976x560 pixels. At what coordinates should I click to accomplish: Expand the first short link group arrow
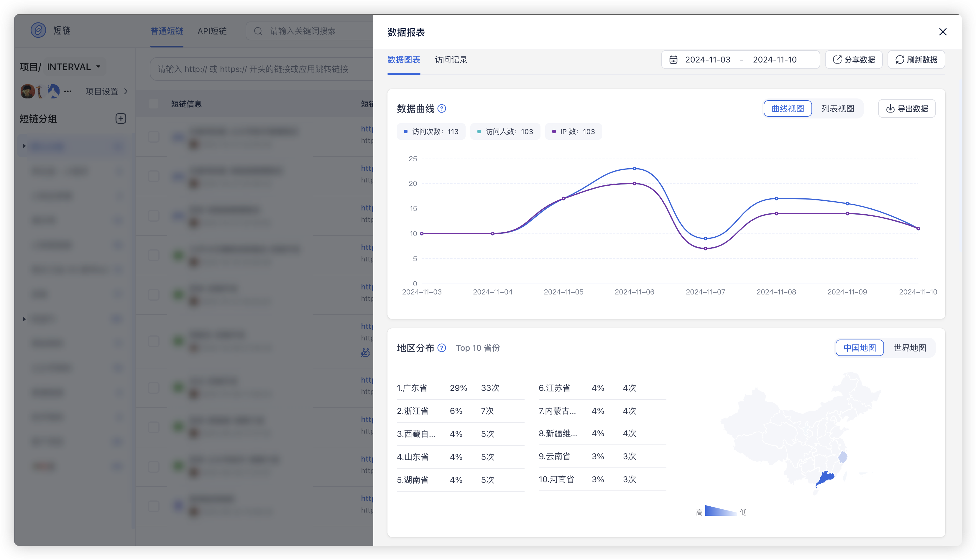tap(24, 146)
